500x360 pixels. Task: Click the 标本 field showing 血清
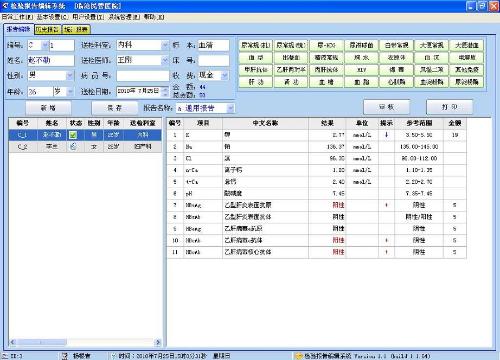pyautogui.click(x=213, y=45)
